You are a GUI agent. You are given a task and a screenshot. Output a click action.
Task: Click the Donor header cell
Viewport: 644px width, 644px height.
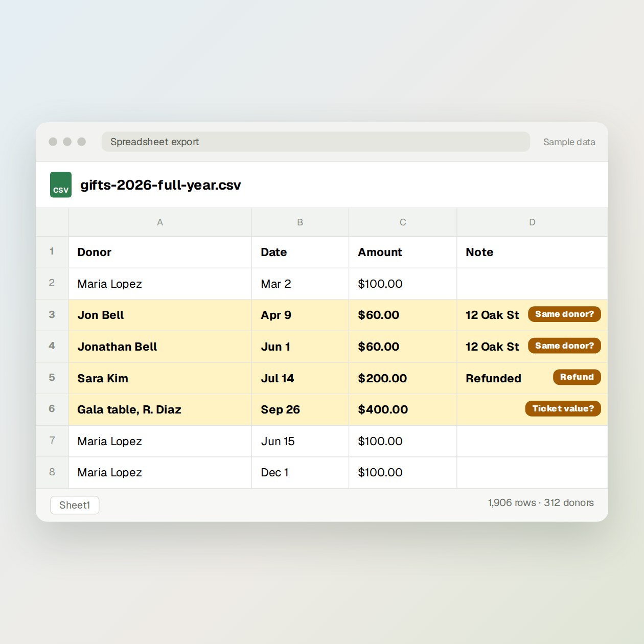tap(160, 252)
